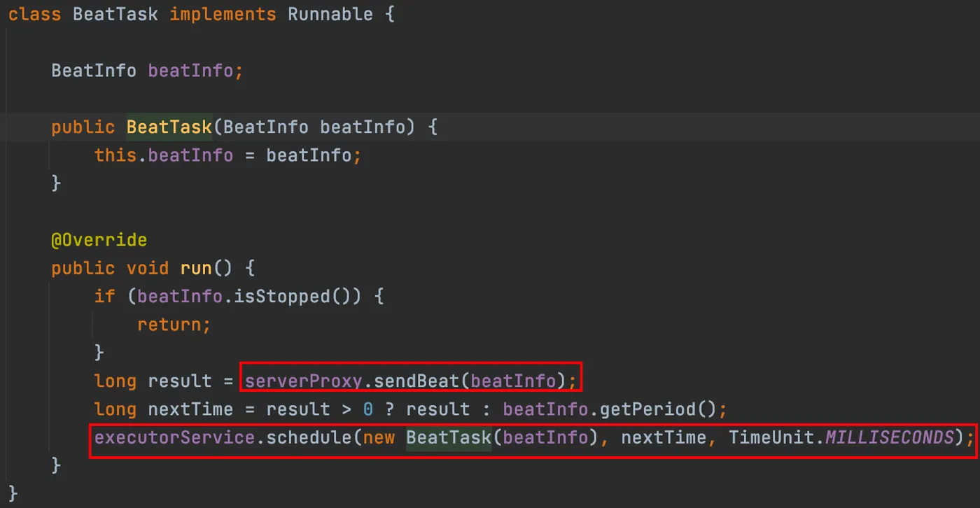Click the executorService identifier
Screen dimensions: 980x508
pyautogui.click(x=174, y=437)
